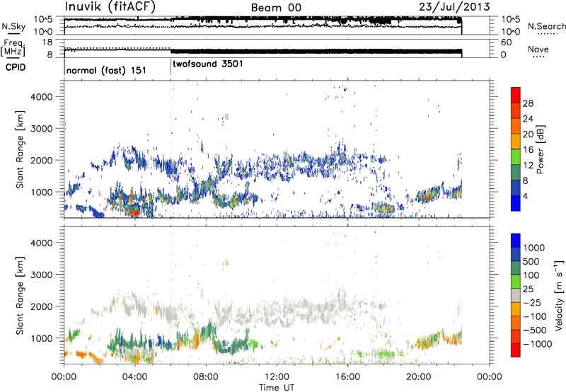566x392 pixels.
Task: Click the bright green 12–16 dB Power swatch
Action: 516,157
